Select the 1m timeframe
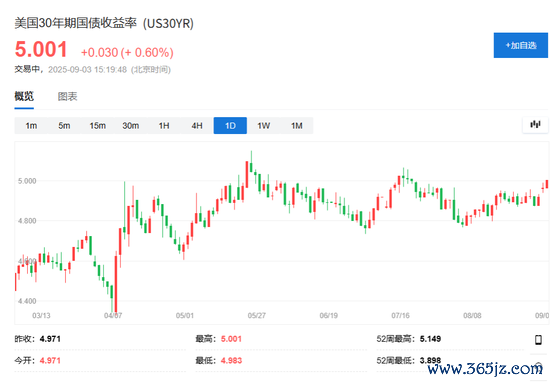This screenshot has width=550, height=384. (31, 126)
